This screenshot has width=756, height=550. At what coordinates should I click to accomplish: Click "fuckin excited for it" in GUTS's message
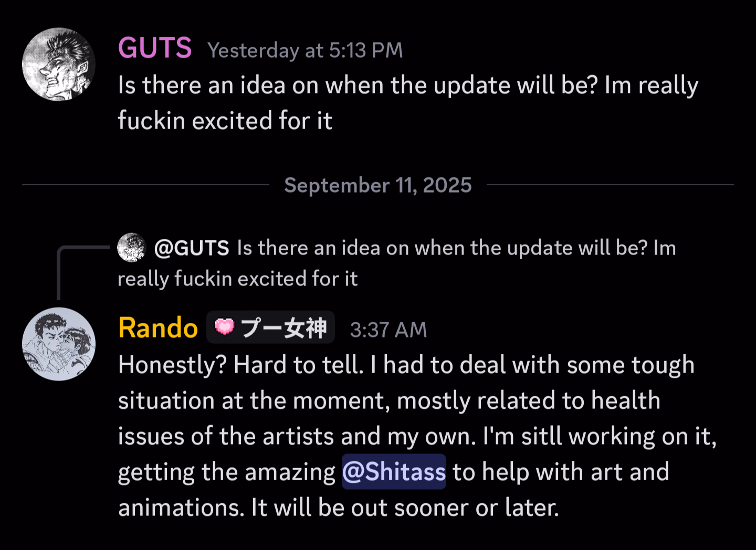225,121
